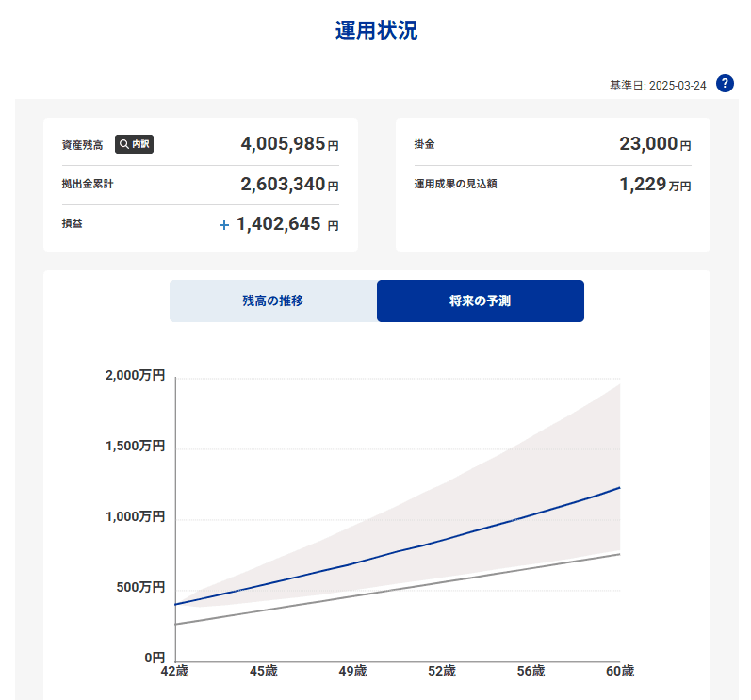Viewport: 751px width, 700px height.
Task: Click the 60歳 axis label
Action: coord(620,672)
